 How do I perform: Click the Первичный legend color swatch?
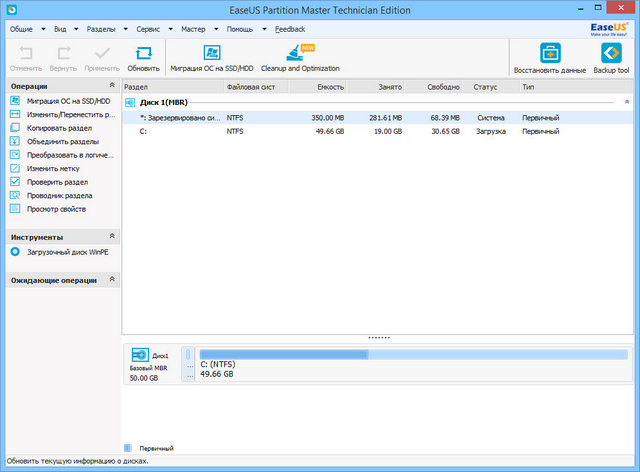click(128, 448)
